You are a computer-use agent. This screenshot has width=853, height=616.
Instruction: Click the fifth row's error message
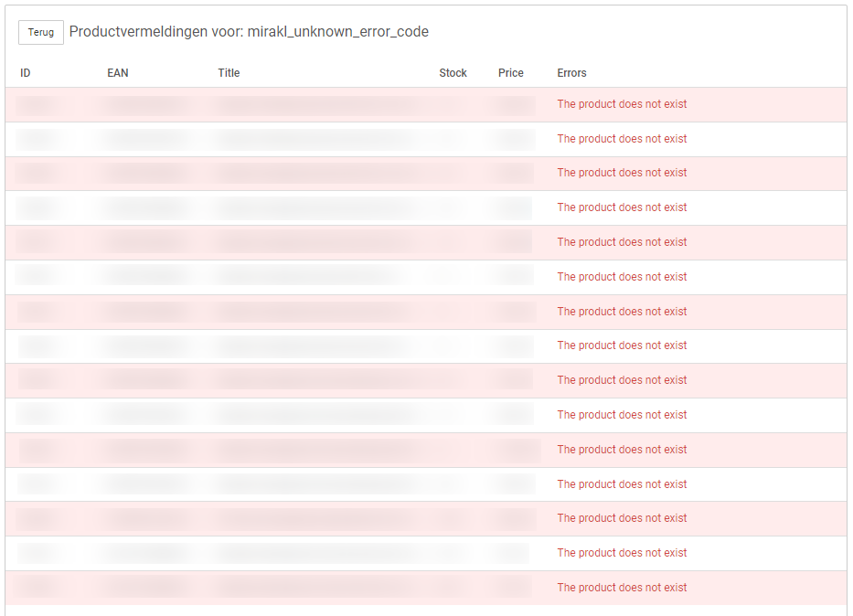(622, 242)
